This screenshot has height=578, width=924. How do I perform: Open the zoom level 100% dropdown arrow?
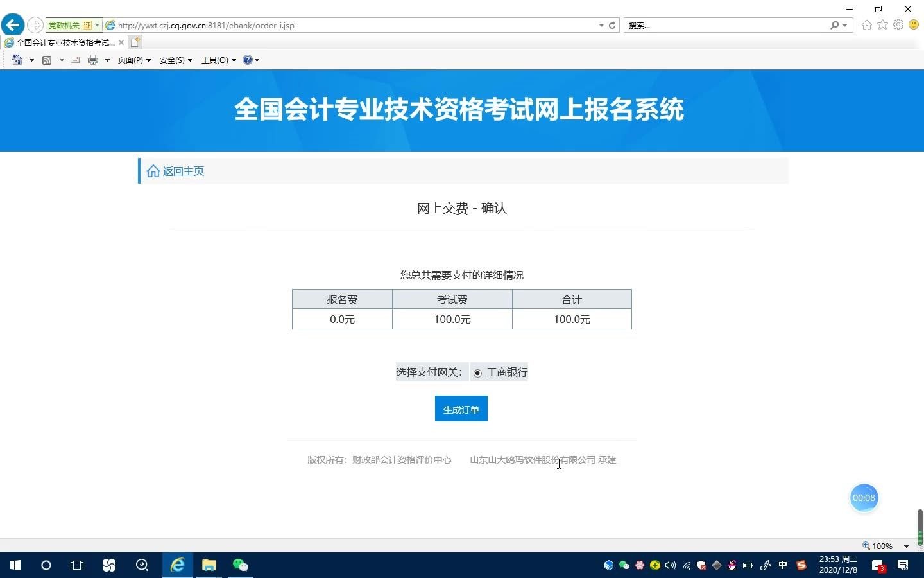(x=906, y=546)
